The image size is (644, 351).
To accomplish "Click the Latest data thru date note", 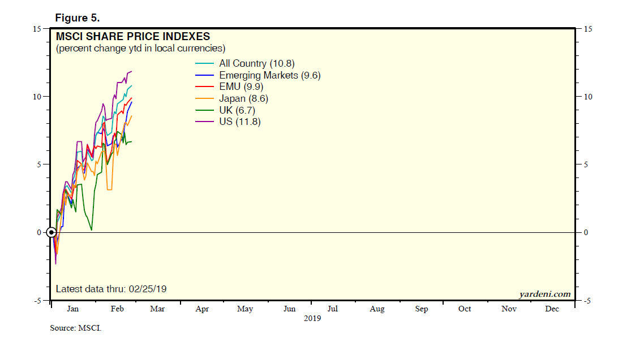I will click(111, 289).
